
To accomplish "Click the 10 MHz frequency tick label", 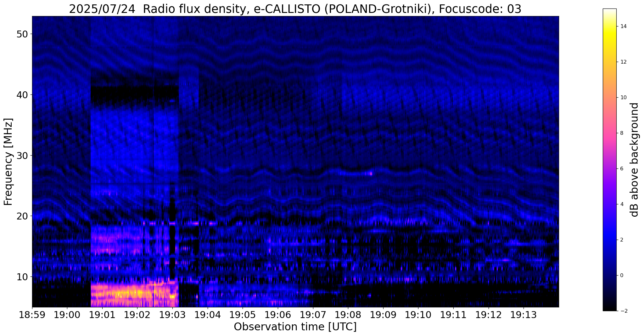I will tap(22, 277).
